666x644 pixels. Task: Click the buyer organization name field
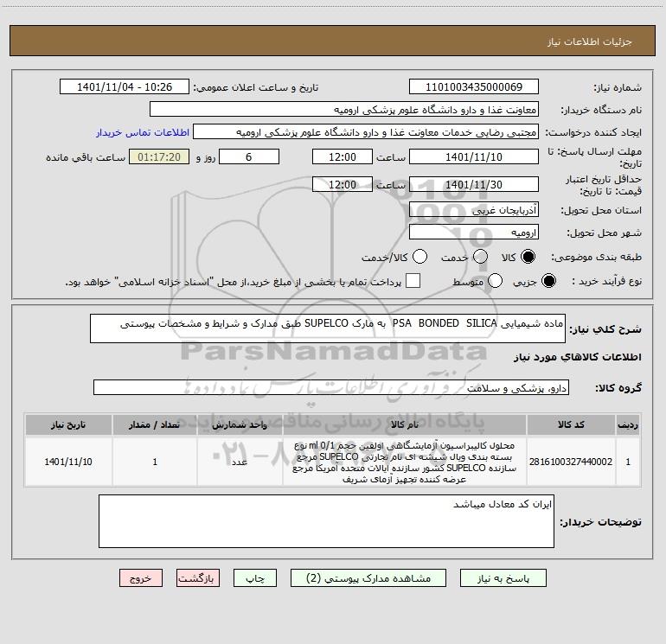[344, 110]
